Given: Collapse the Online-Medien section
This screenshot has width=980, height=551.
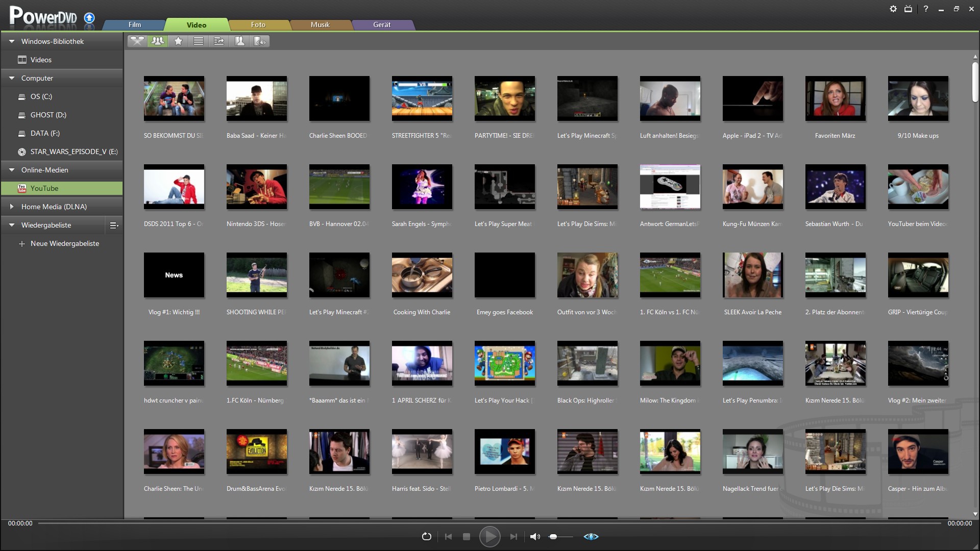Looking at the screenshot, I should (11, 170).
